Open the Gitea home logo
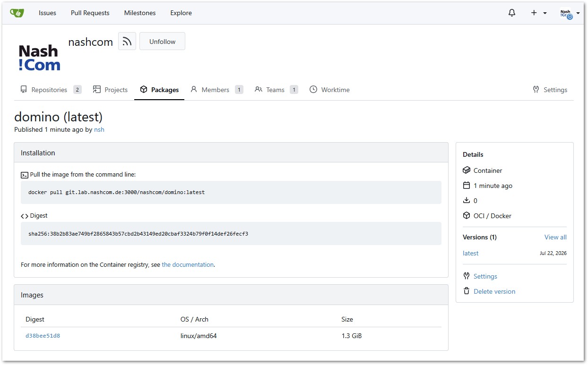This screenshot has height=365, width=588. coord(17,13)
